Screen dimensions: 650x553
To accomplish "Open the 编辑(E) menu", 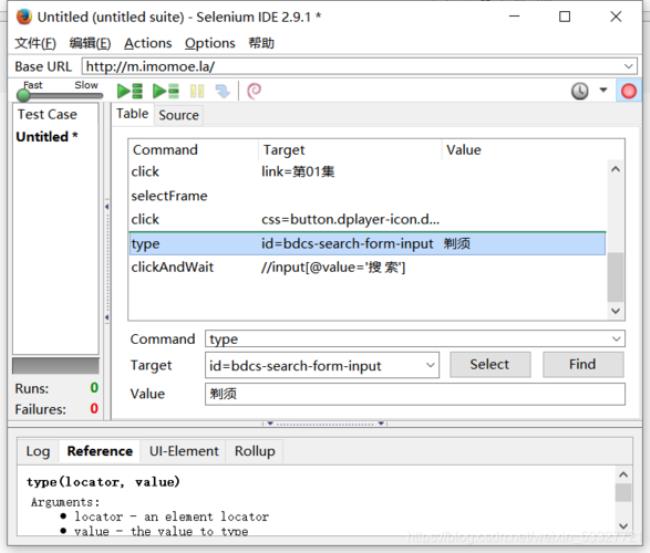I will point(90,43).
